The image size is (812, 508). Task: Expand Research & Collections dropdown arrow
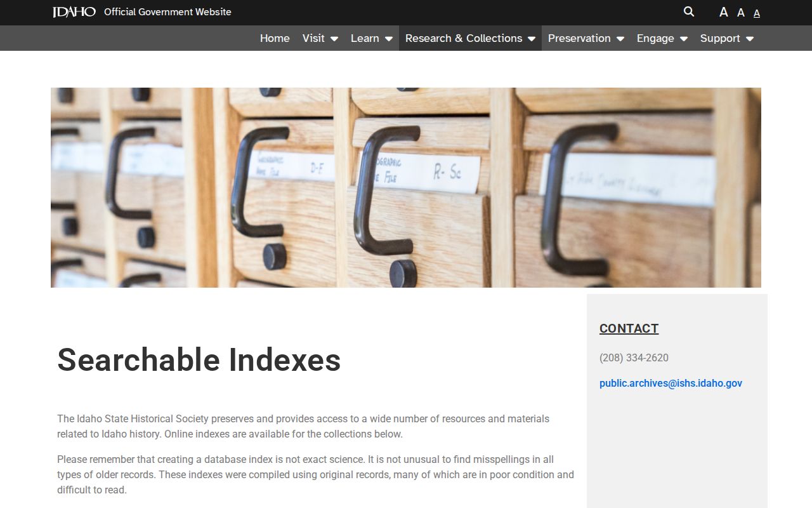point(532,39)
